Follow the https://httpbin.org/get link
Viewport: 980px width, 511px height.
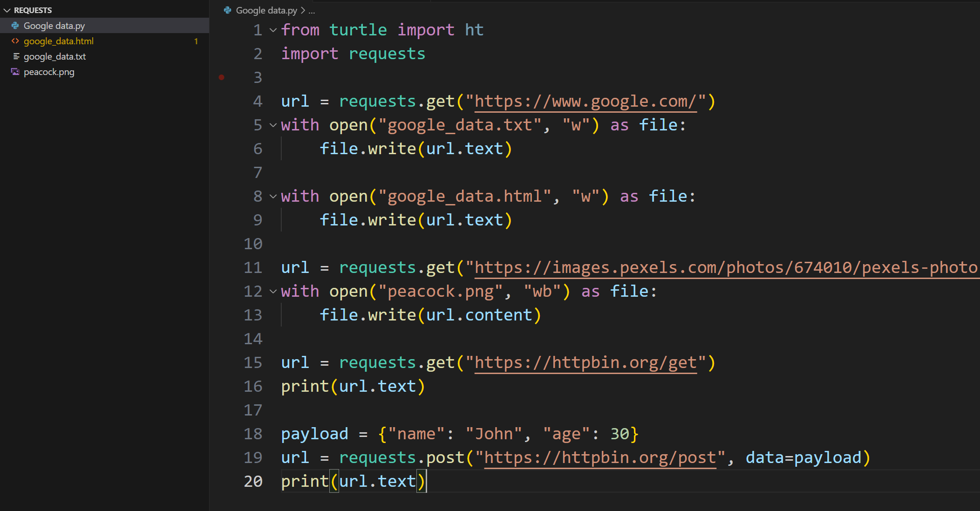click(x=585, y=363)
